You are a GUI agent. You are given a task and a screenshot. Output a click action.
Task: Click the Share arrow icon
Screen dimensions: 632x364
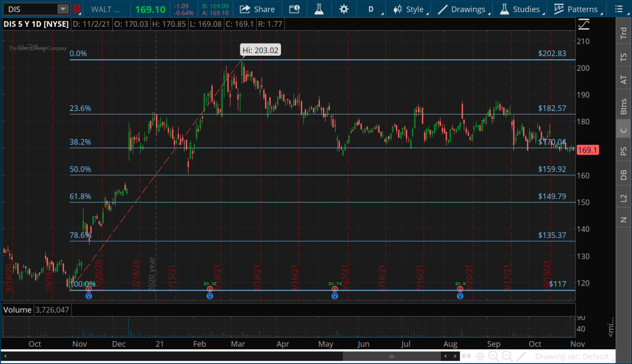245,9
